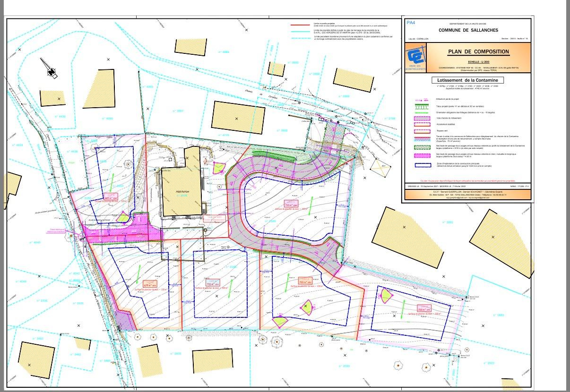Click the ECHELLE 1/200 scale text
The height and width of the screenshot is (392, 570).
point(478,62)
